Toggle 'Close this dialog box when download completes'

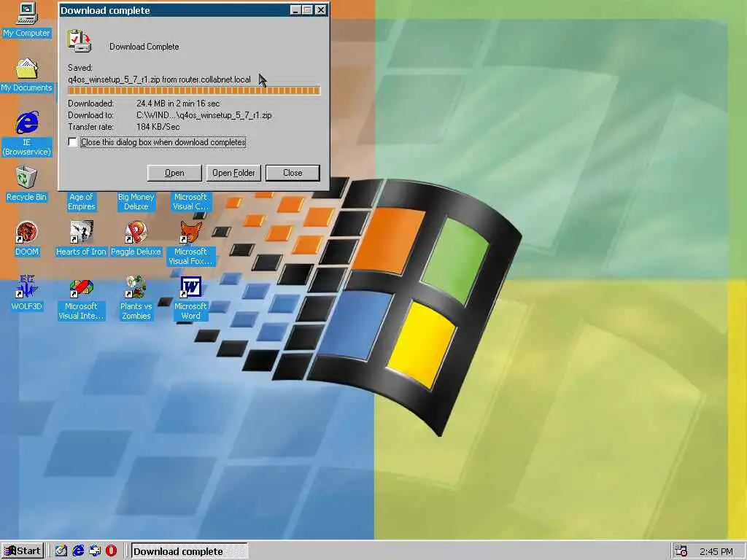[72, 142]
